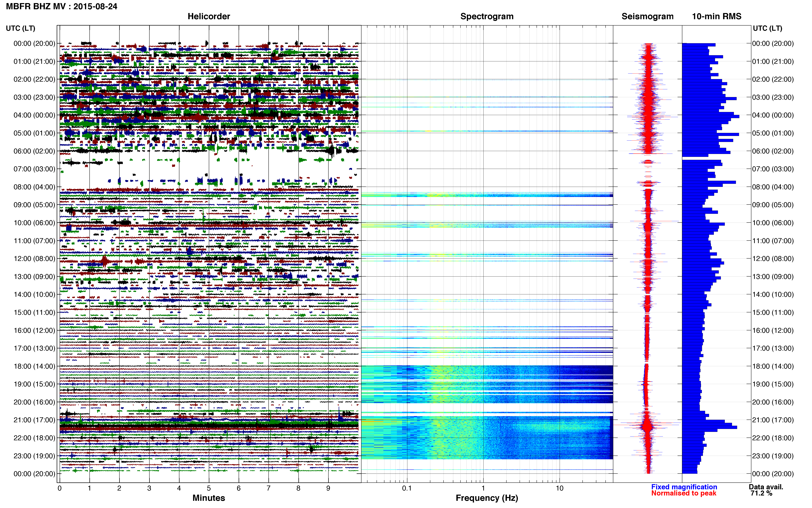
Task: Click the left '15:00 (11:00)' time label
Action: (34, 312)
